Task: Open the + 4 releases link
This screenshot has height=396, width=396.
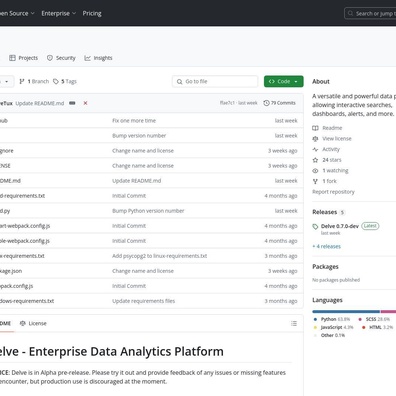Action: pyautogui.click(x=327, y=246)
